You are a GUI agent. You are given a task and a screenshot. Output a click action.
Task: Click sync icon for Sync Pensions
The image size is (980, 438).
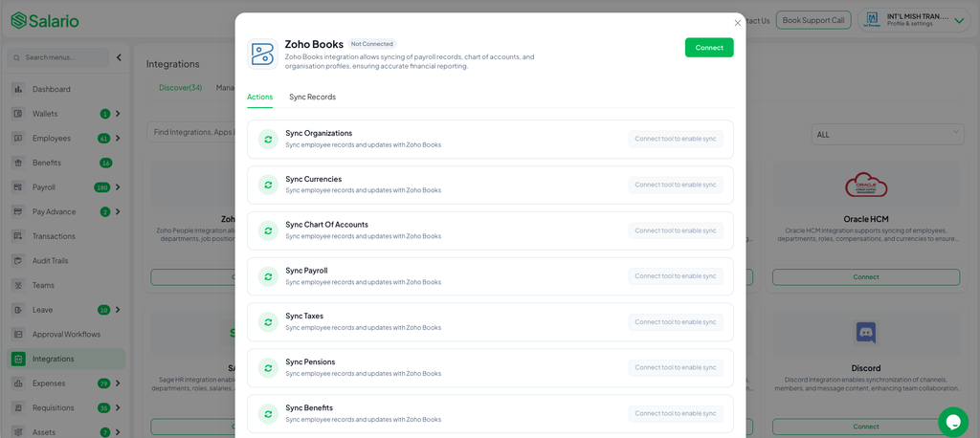point(268,368)
